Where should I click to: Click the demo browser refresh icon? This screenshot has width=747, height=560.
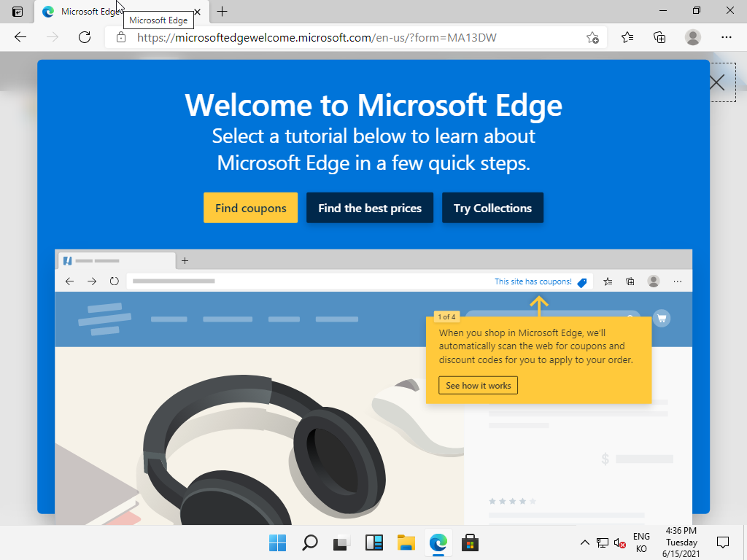(115, 281)
